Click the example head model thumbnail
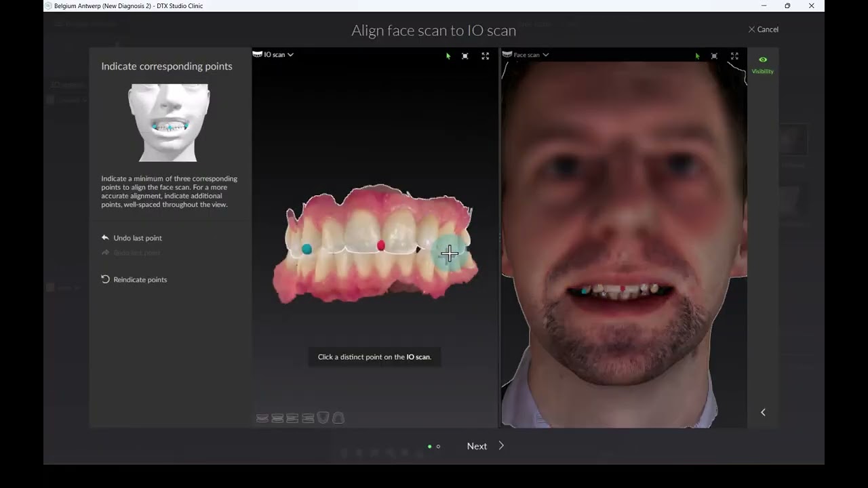 pyautogui.click(x=169, y=123)
